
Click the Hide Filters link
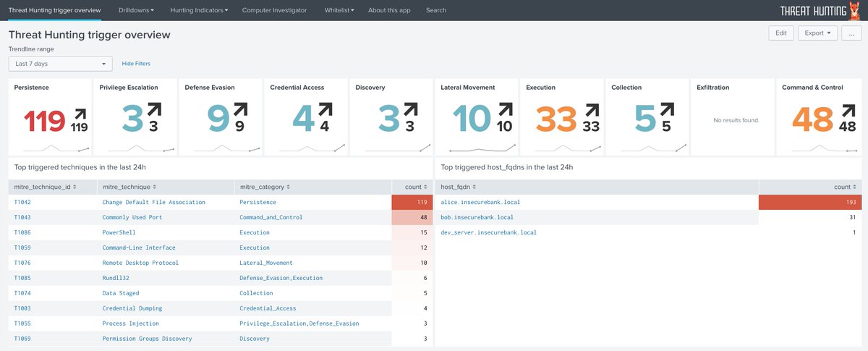tap(136, 64)
